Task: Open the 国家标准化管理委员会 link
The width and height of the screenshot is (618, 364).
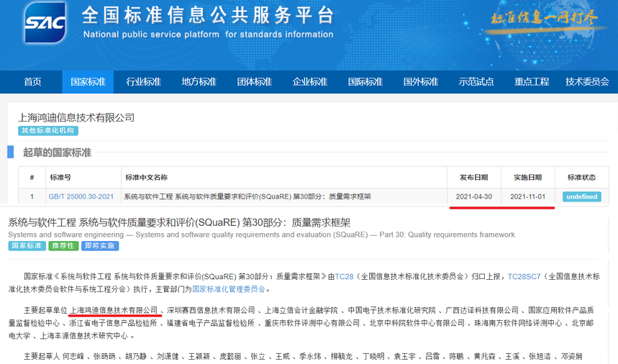Action: [229, 289]
